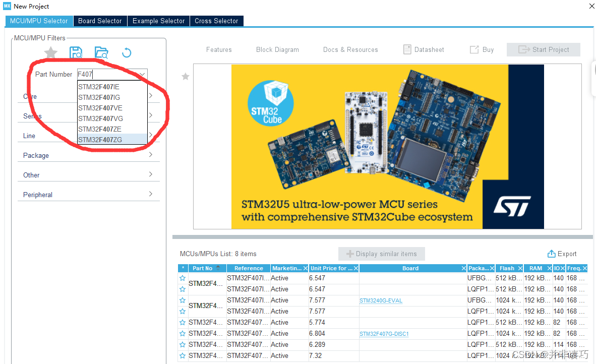This screenshot has width=596, height=364.
Task: Click the save search icon
Action: (x=76, y=52)
